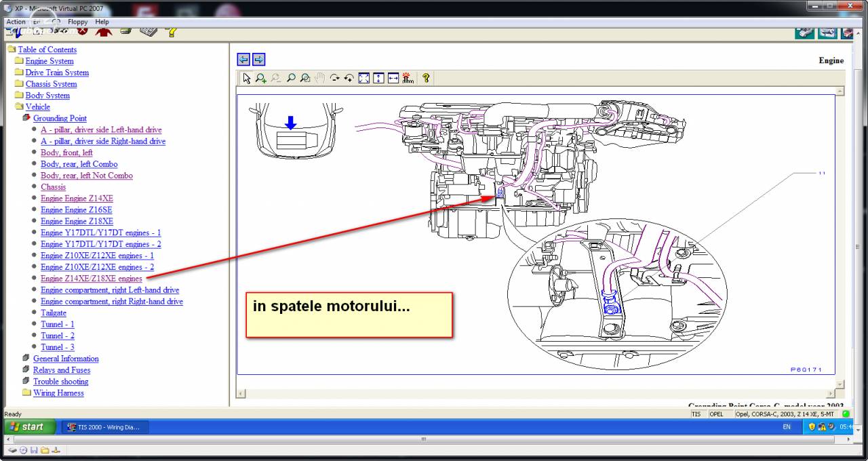Click the red shirt toolbar icon
Image resolution: width=868 pixels, height=461 pixels.
(104, 31)
